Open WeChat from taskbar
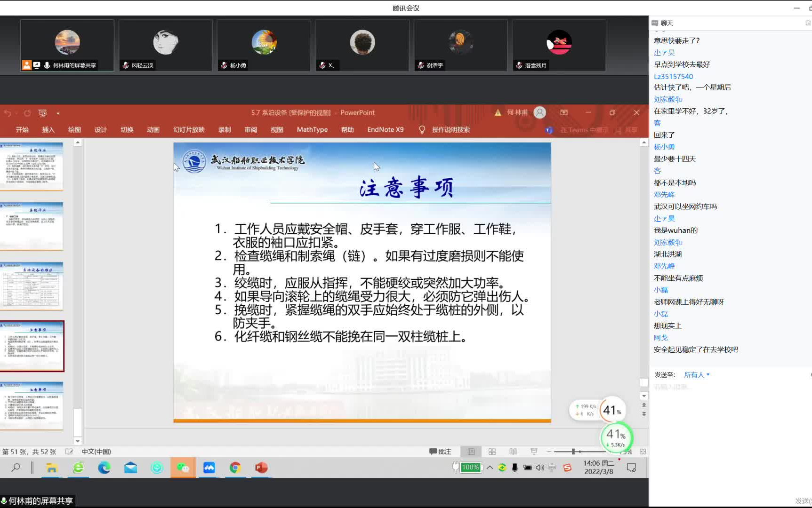The width and height of the screenshot is (812, 508). (x=183, y=468)
